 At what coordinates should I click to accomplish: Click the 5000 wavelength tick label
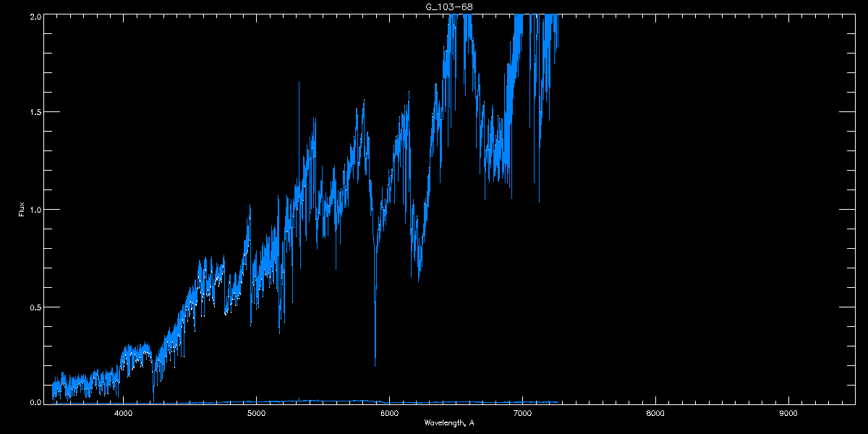click(256, 414)
